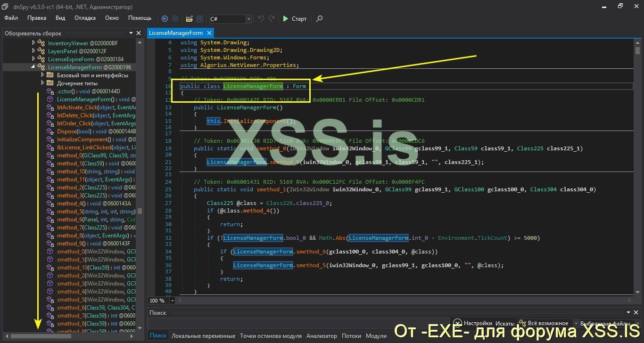644x343 pixels.
Task: Expand the Базовый тип и интерфейсы folder
Action: (42, 75)
